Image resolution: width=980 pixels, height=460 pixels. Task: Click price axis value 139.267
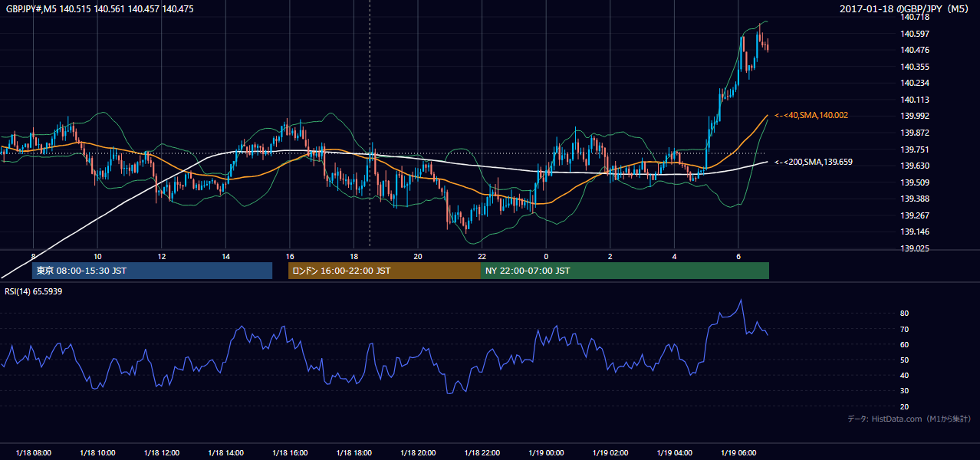(x=914, y=215)
